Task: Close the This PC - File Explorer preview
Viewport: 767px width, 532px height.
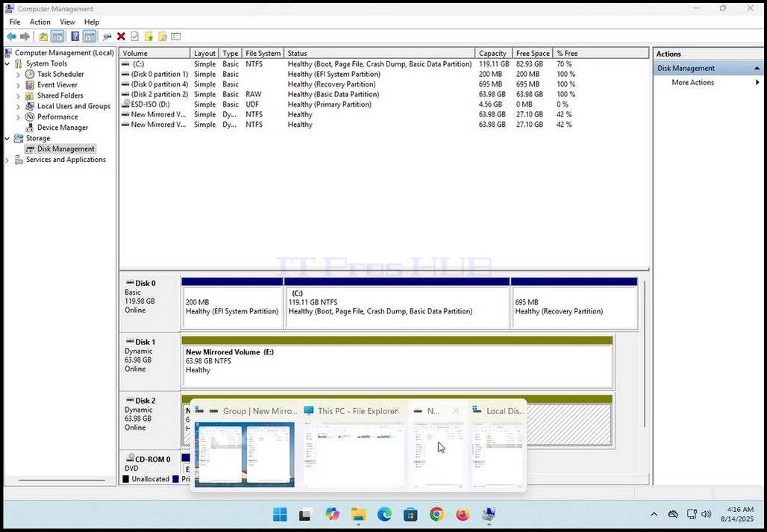Action: tap(397, 410)
